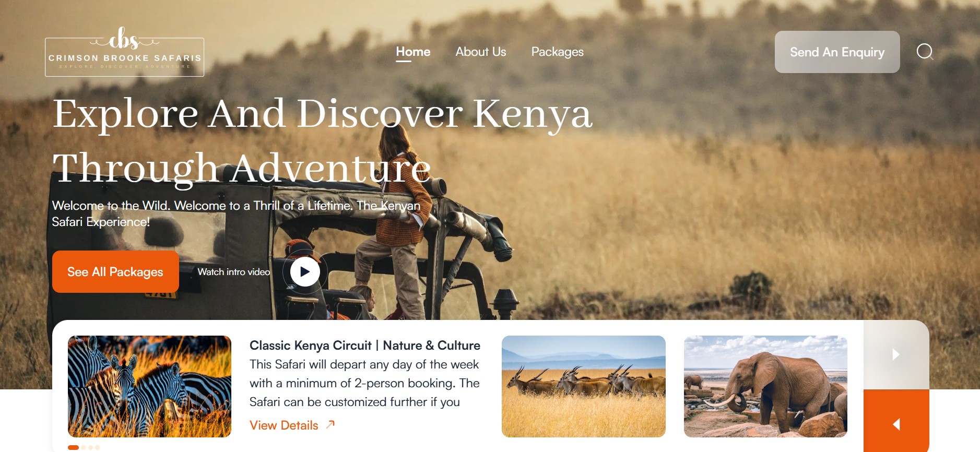Screen dimensions: 980x452
Task: Click See All Packages button
Action: coord(115,271)
